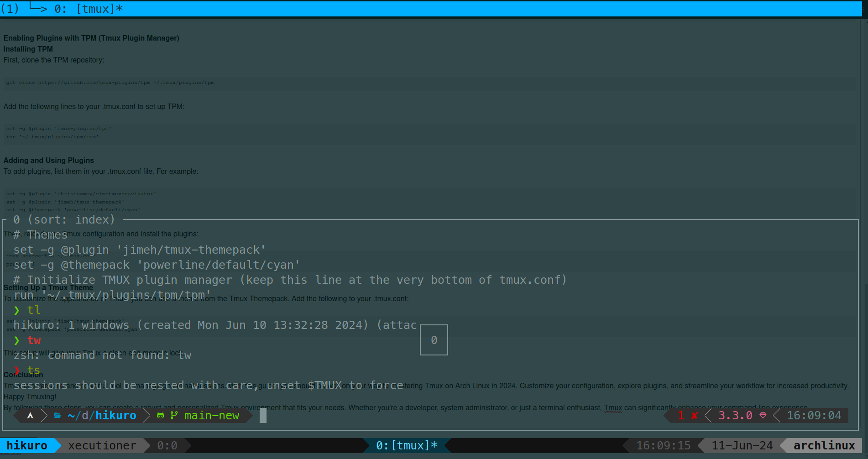Click the Ruby version 3.3.0 text

(735, 416)
